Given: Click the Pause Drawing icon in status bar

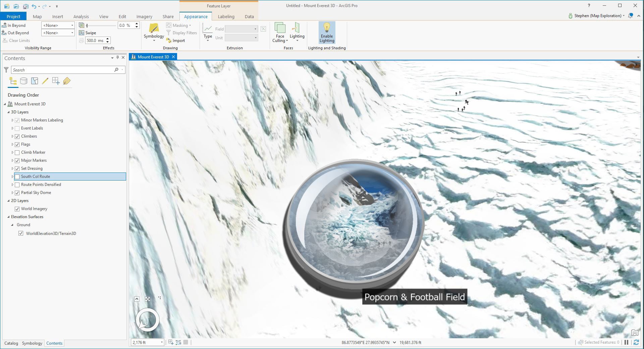Looking at the screenshot, I should click(626, 342).
